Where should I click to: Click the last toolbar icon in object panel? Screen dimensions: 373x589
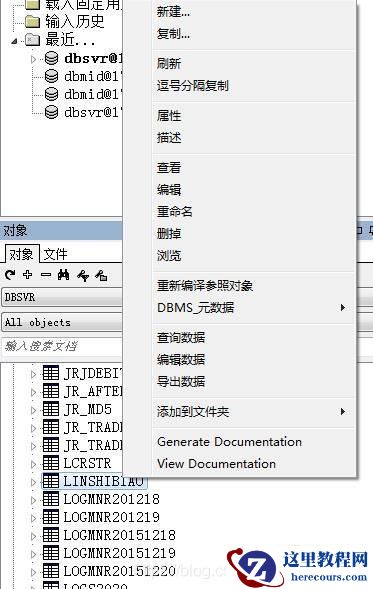coord(101,276)
